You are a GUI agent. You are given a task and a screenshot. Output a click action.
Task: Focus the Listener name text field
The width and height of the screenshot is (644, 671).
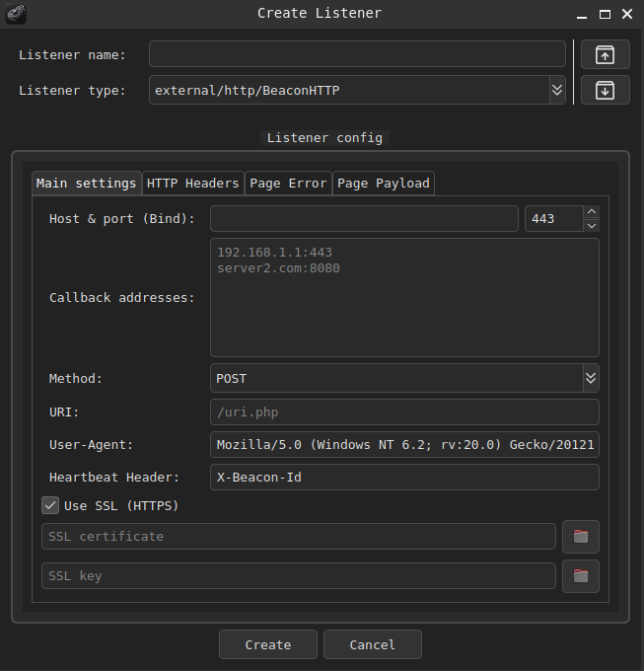[357, 54]
